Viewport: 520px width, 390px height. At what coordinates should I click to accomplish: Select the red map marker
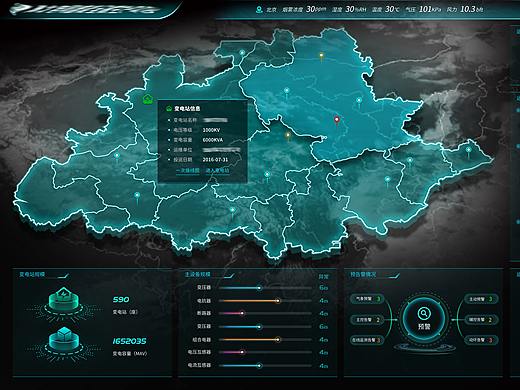click(x=337, y=120)
